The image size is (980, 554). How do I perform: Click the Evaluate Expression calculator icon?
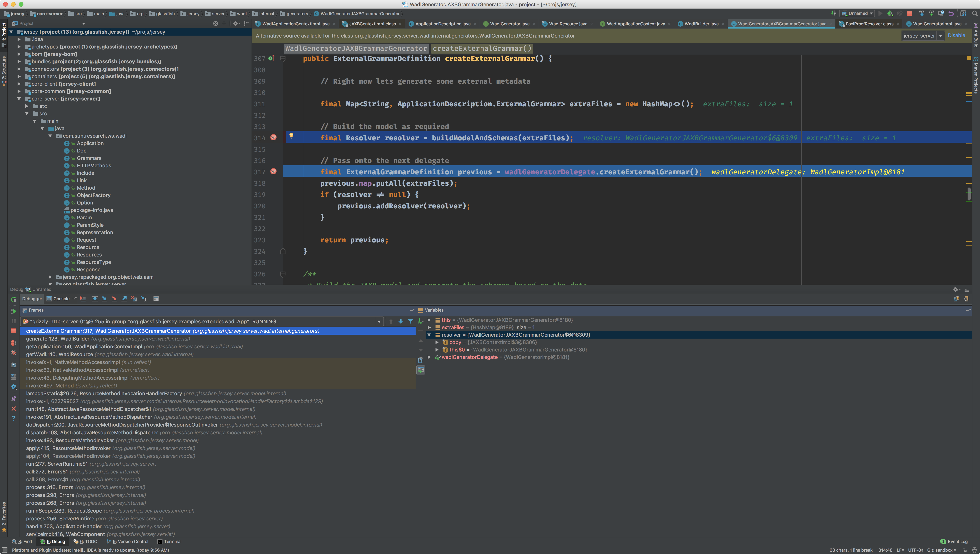tap(156, 299)
